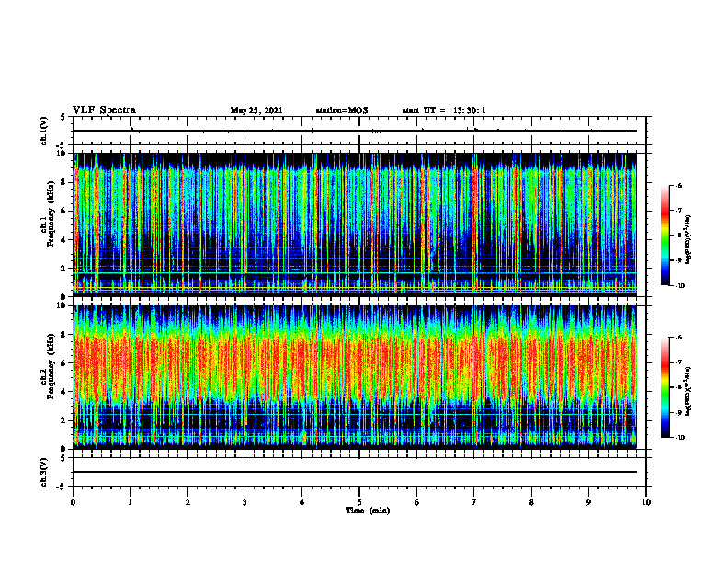Click the "station=MOS" header label
Screen dimensions: 728x563
pos(342,110)
